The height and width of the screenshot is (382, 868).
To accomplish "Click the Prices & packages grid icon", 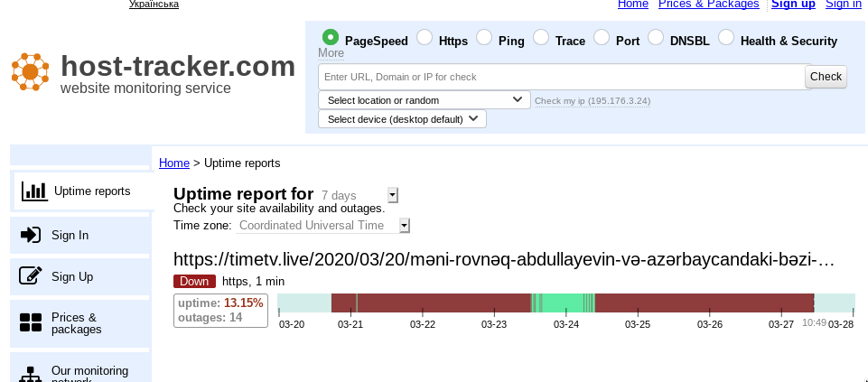I will click(31, 323).
